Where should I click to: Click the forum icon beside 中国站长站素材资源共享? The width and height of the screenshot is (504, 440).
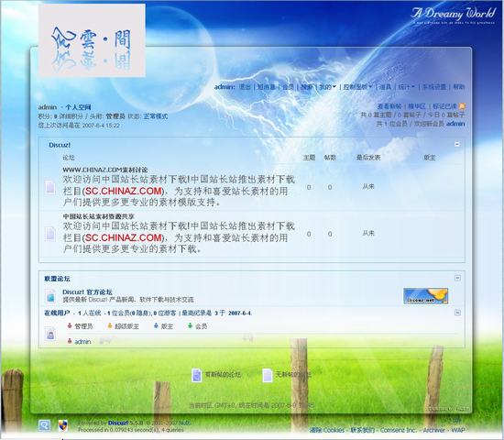tap(50, 234)
